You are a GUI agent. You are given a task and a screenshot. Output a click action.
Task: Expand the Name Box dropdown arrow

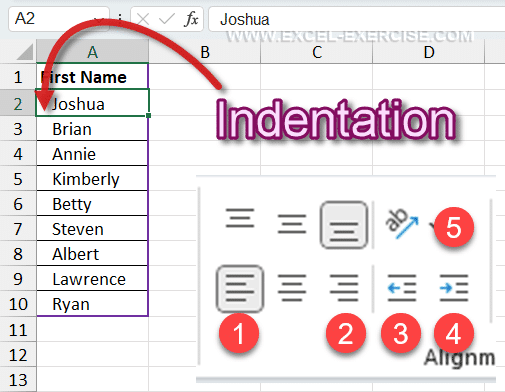(99, 19)
